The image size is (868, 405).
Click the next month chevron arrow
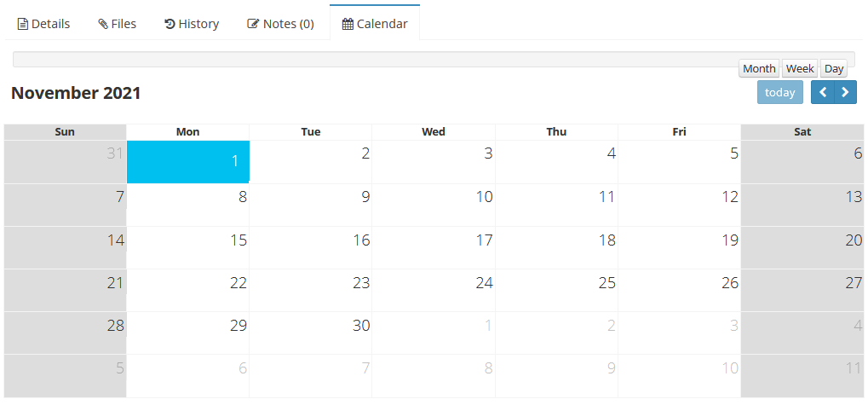tap(845, 92)
